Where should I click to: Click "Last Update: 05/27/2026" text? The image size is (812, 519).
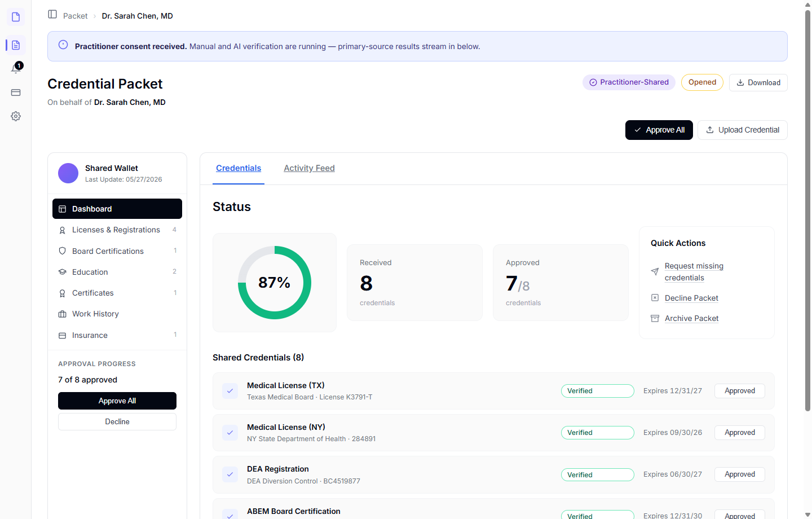[x=123, y=179]
